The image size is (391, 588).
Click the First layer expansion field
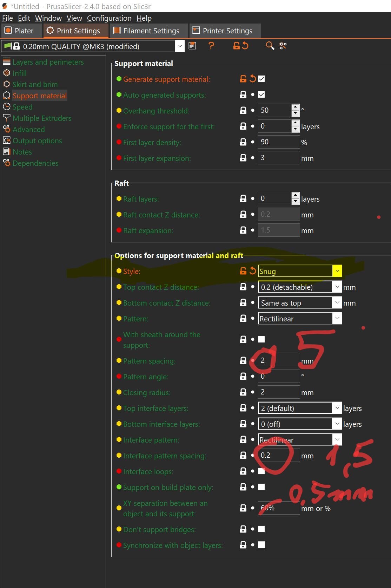tap(279, 158)
